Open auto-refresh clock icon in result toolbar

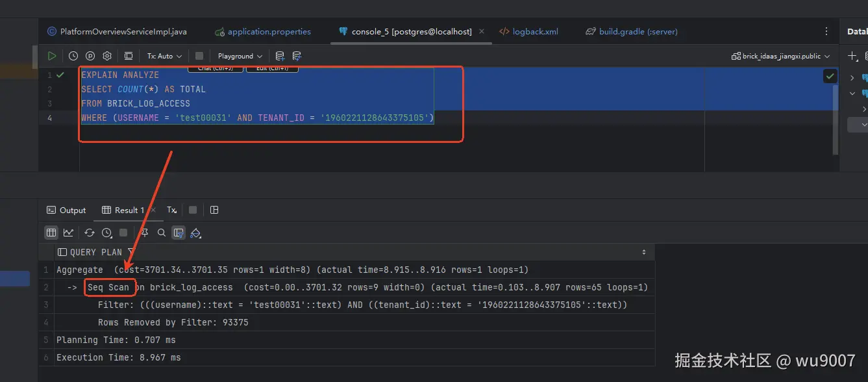[107, 232]
